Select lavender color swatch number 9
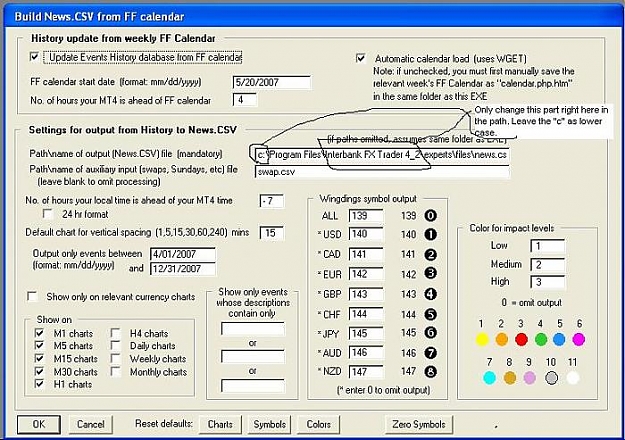625x440 pixels. [529, 377]
